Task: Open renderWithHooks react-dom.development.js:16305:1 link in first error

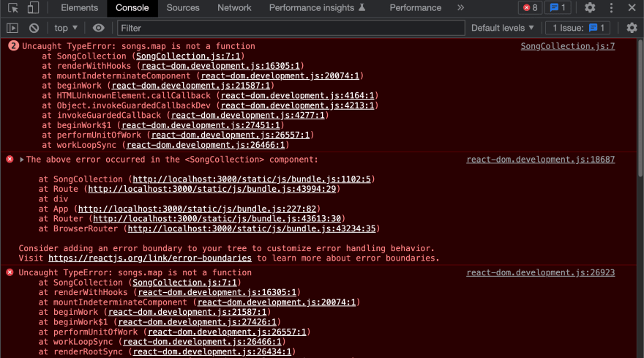Action: click(220, 66)
